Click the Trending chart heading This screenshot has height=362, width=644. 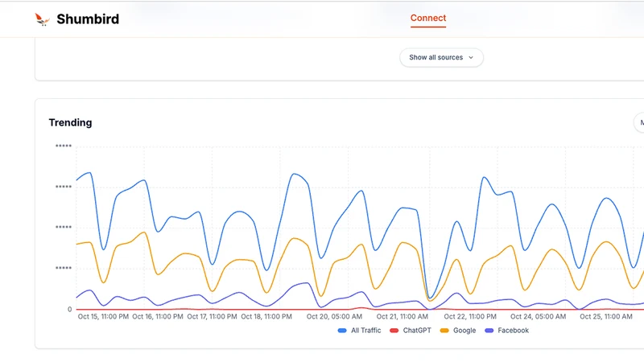[70, 123]
